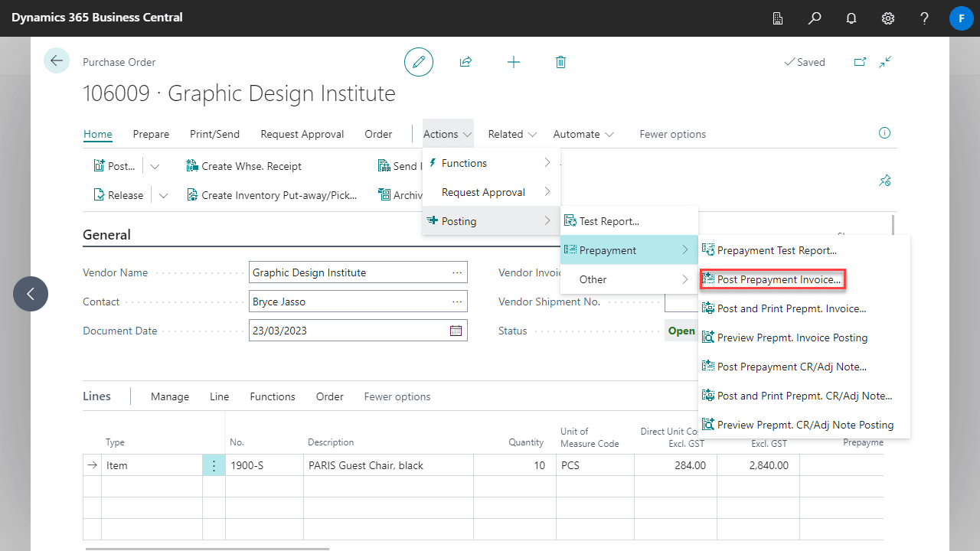Expand the Release split-button dropdown
Screen dimensions: 980x551
coord(163,195)
